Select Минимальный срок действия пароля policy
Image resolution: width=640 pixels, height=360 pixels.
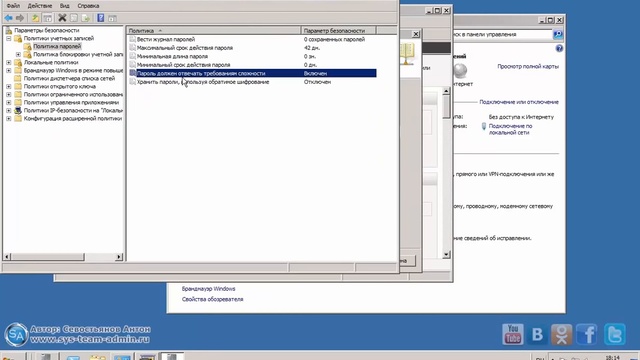coord(183,65)
